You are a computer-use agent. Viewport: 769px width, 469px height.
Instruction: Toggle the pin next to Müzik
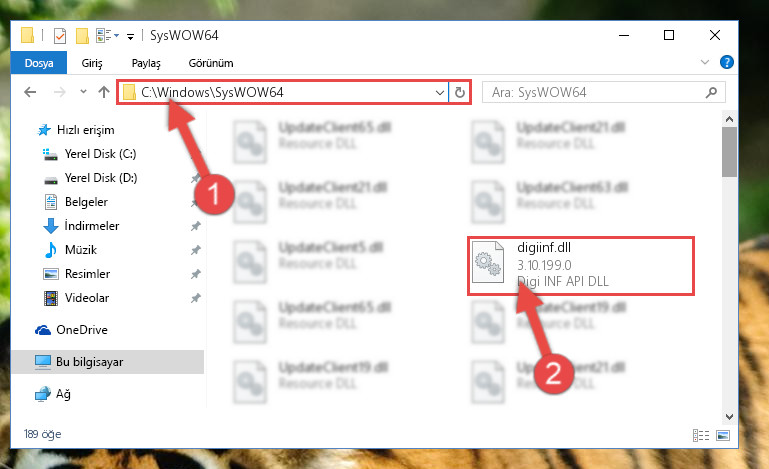tap(196, 250)
